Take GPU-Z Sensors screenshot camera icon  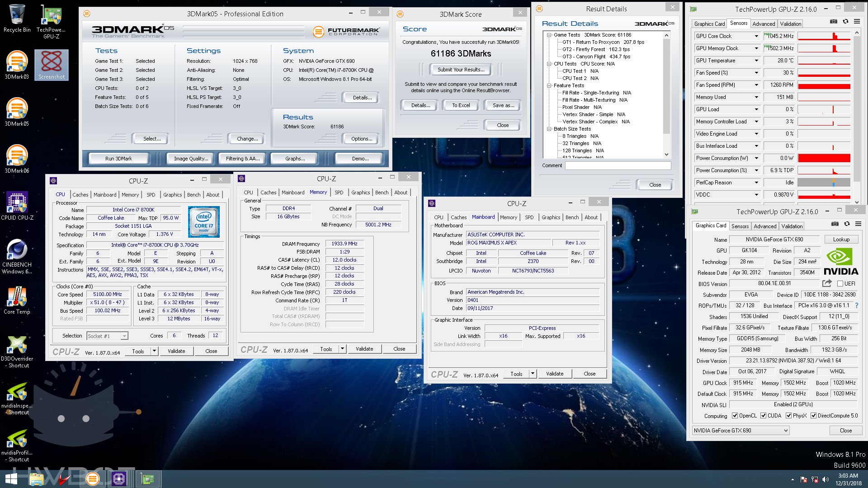833,21
